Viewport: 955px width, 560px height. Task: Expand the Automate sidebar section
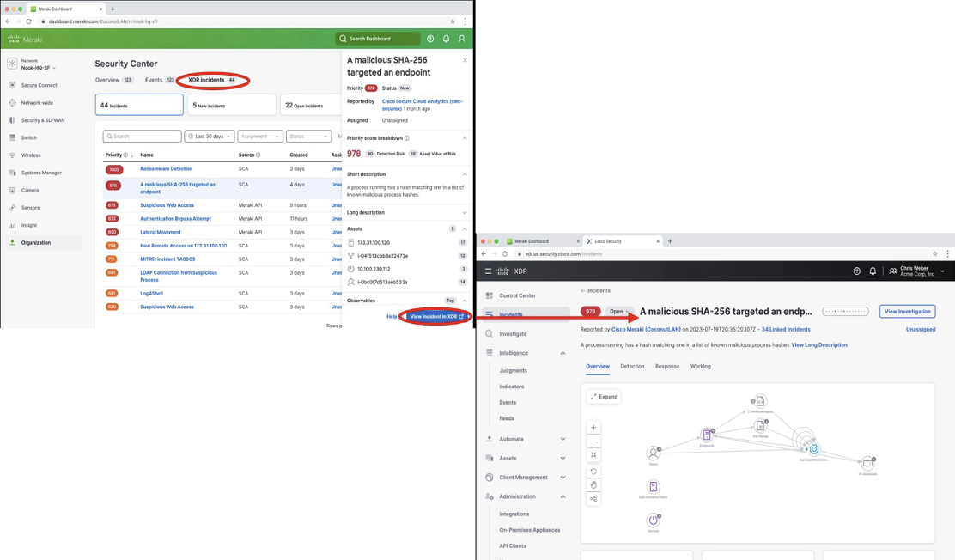click(x=563, y=439)
